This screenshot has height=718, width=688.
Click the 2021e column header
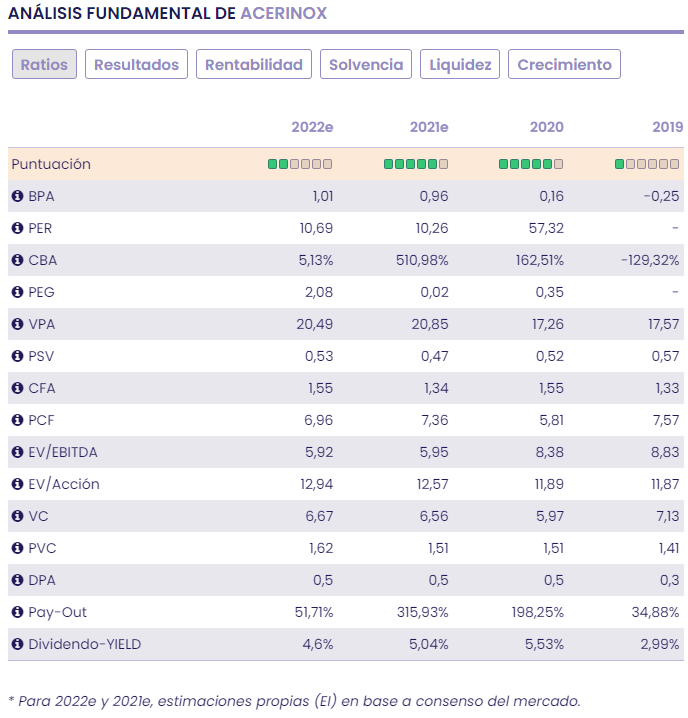429,127
